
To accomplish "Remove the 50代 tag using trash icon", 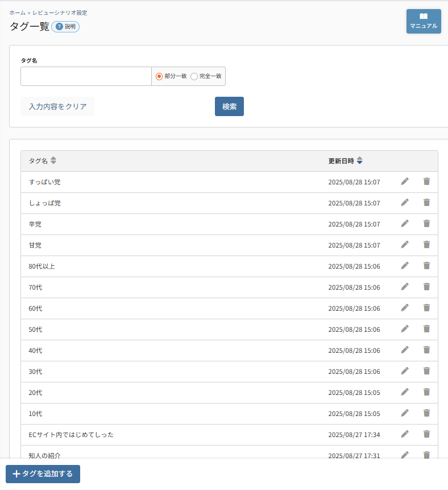I will pos(426,329).
